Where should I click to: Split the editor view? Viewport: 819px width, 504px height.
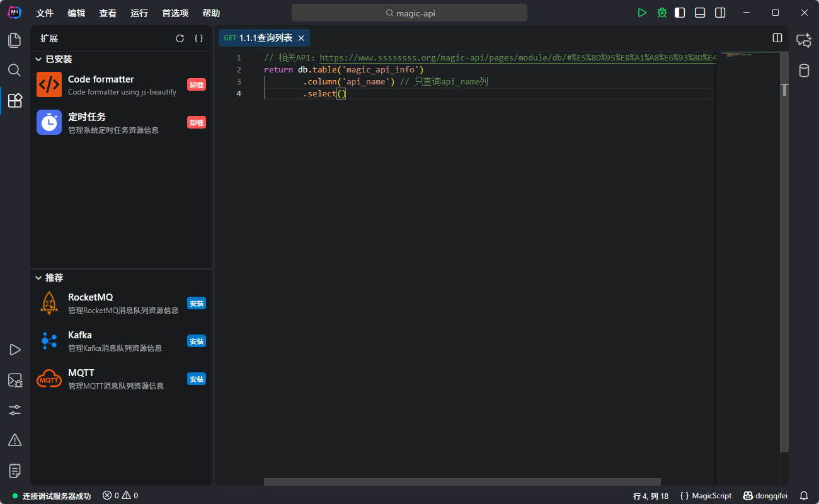777,38
